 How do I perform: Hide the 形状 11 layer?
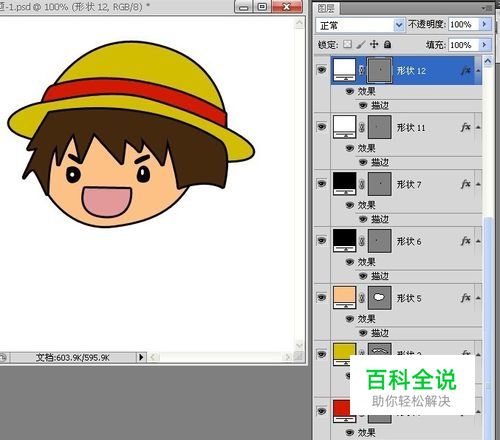coord(322,127)
